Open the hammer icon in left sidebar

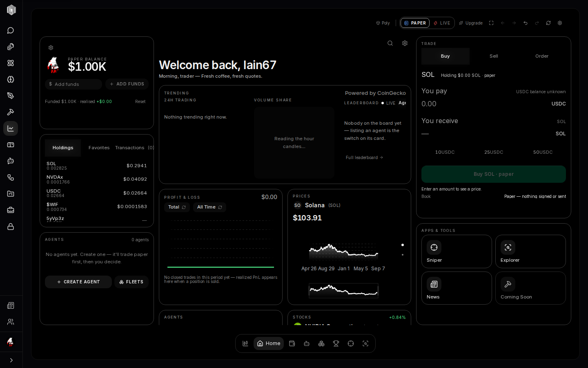click(x=11, y=112)
